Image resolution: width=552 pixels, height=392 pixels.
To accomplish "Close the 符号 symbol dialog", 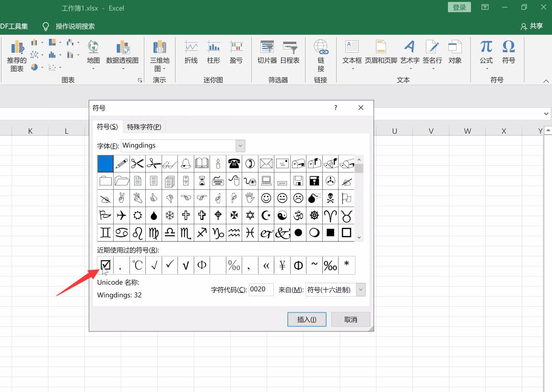I will coord(361,108).
